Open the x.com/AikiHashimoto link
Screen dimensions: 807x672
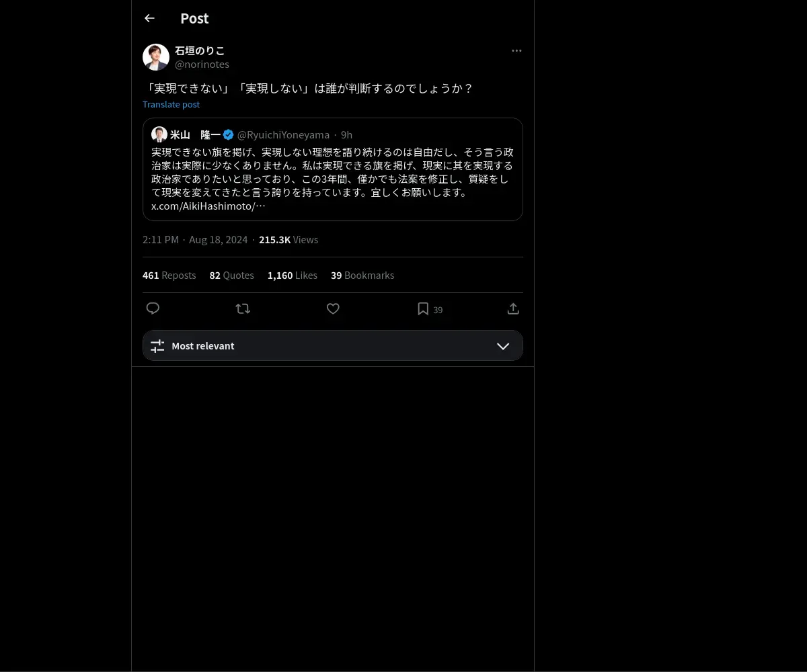(x=208, y=206)
